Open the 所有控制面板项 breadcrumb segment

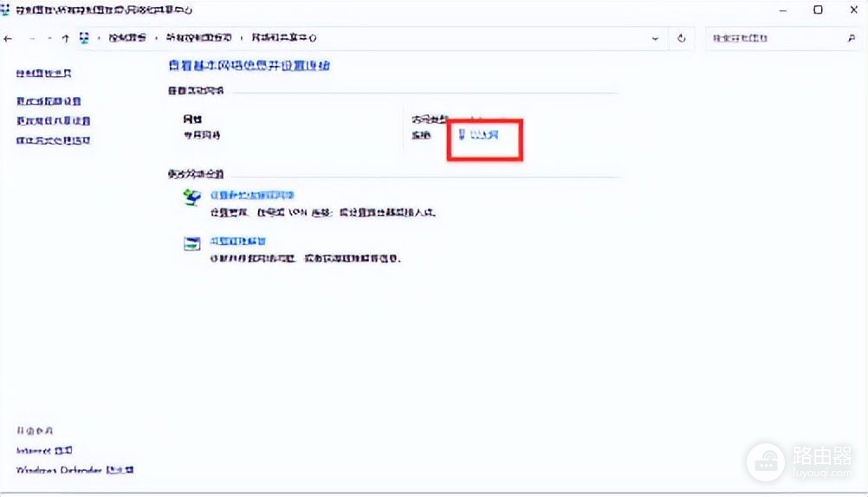click(x=198, y=37)
